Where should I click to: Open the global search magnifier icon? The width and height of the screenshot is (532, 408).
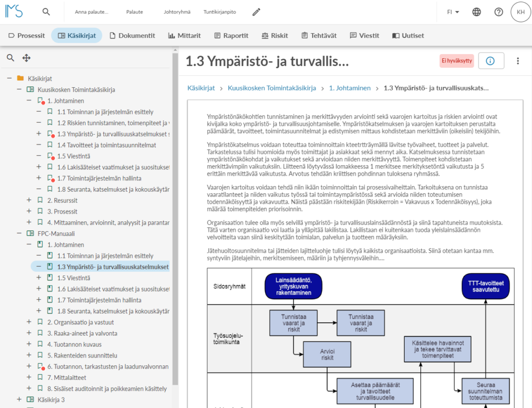46,12
